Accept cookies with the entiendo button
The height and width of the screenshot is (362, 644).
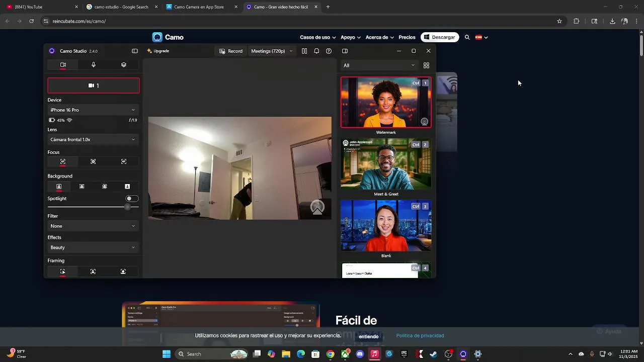point(369,336)
